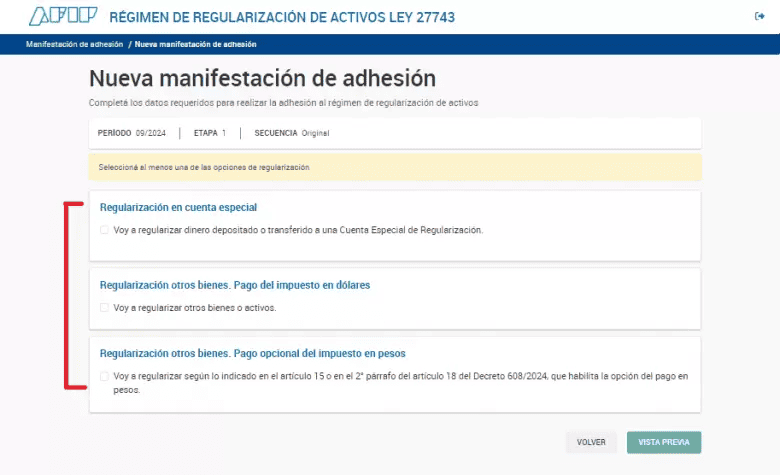Click the yellow 'Seleccioná al menos una' warning banner
780x475 pixels.
point(394,167)
